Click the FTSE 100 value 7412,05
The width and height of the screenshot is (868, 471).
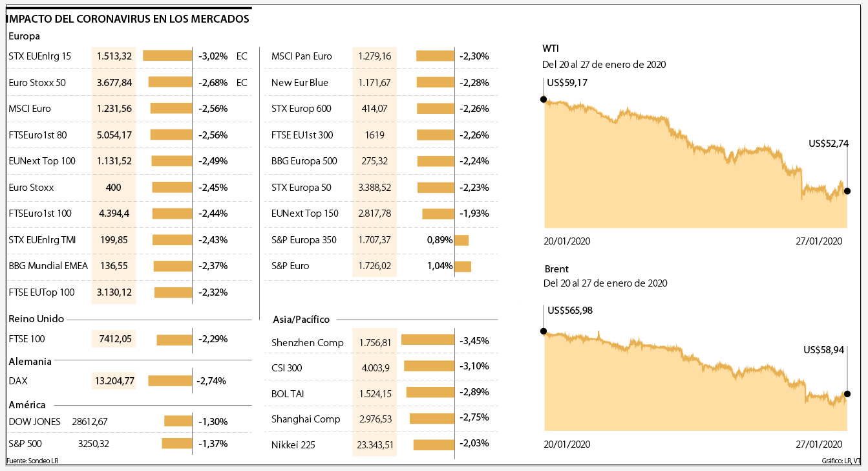tap(116, 339)
